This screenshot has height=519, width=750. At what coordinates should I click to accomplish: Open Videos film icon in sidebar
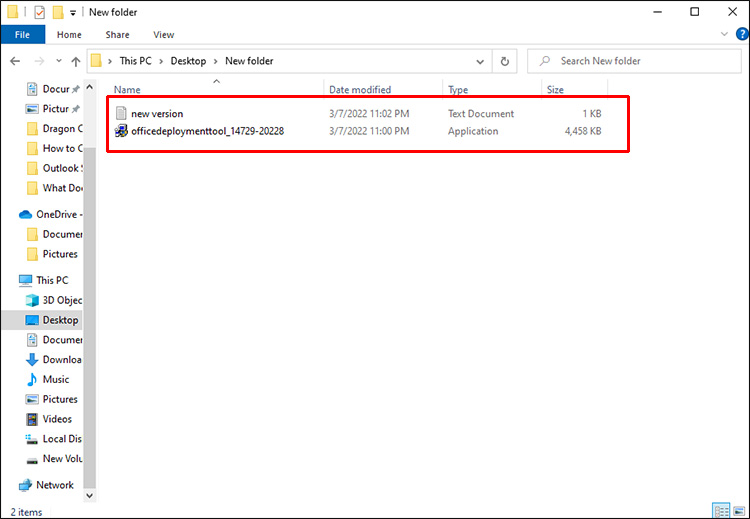32,419
